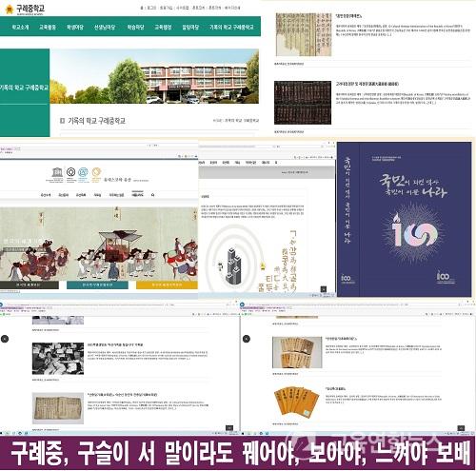This screenshot has width=476, height=471.
Task: Open the 학교소개 menu
Action: click(x=20, y=28)
